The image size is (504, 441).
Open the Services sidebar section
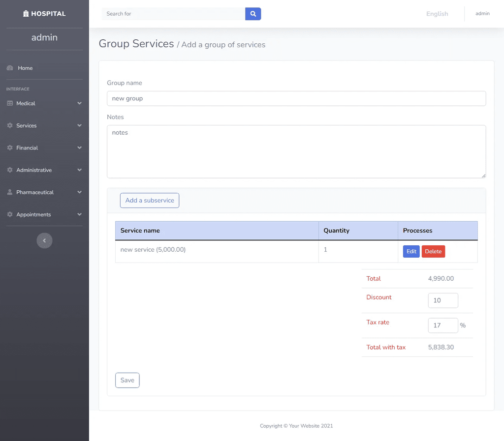[x=44, y=125]
